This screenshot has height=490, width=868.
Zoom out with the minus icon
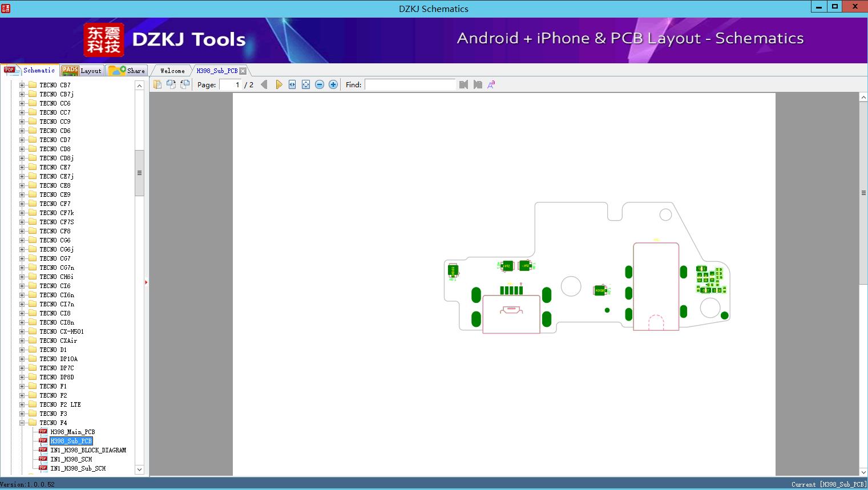tap(320, 84)
